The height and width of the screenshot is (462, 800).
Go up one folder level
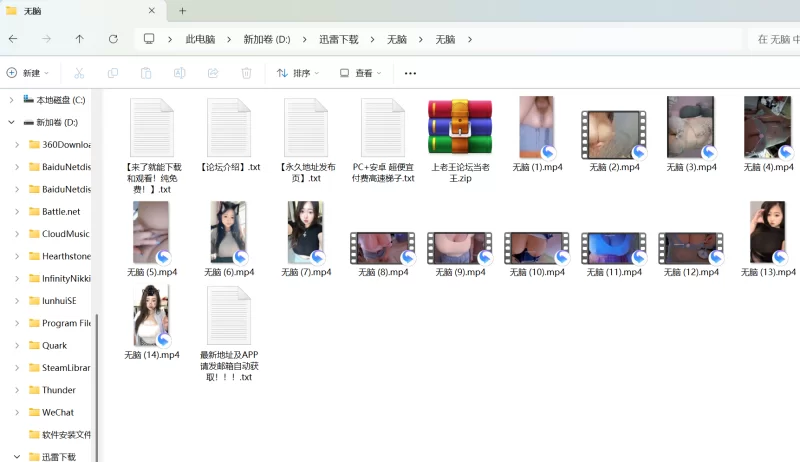coord(80,39)
